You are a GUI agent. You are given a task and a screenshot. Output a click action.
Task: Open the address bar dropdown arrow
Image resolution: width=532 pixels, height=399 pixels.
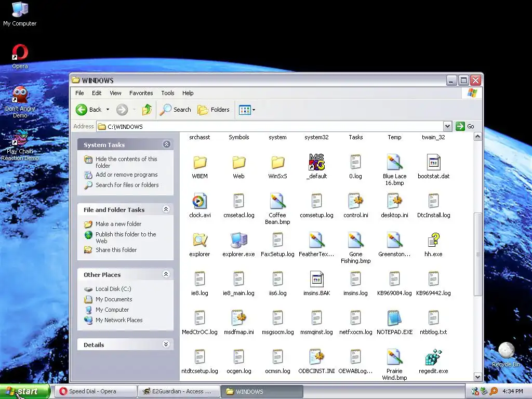pyautogui.click(x=447, y=126)
